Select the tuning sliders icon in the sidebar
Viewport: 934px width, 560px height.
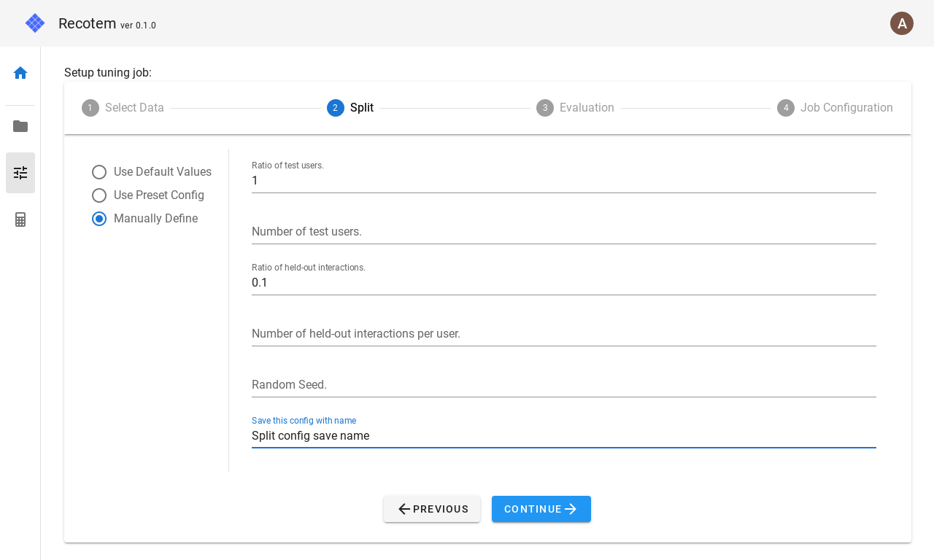20,173
